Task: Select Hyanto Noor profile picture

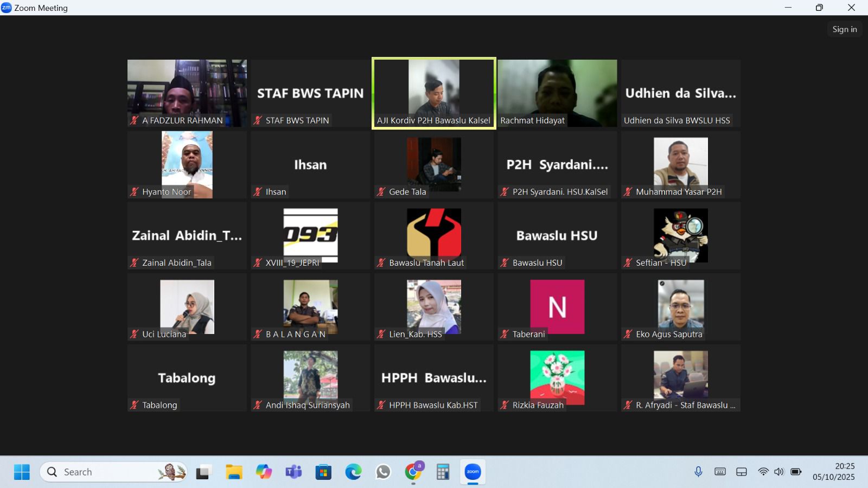Action: (187, 164)
